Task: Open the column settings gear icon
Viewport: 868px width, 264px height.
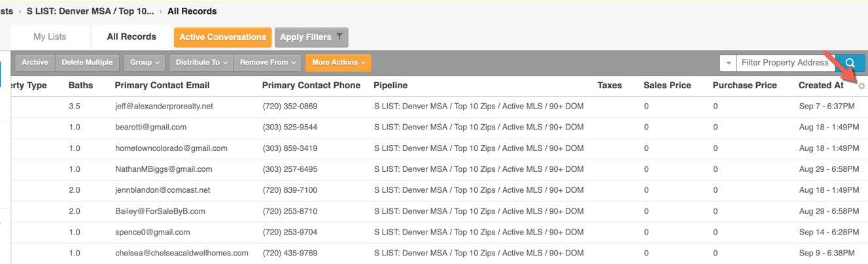Action: (861, 86)
